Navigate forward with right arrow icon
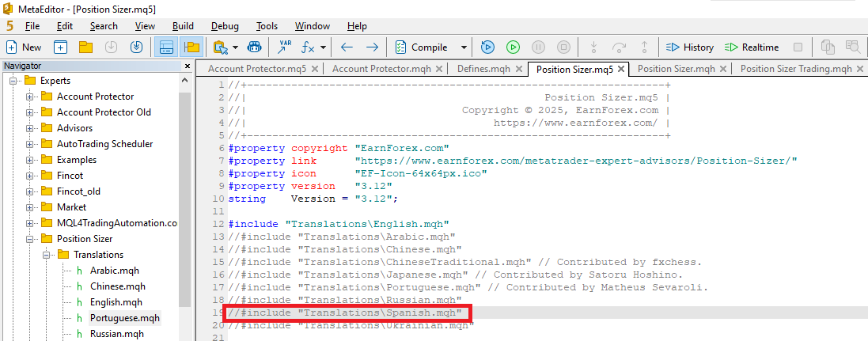This screenshot has height=341, width=868. 373,47
